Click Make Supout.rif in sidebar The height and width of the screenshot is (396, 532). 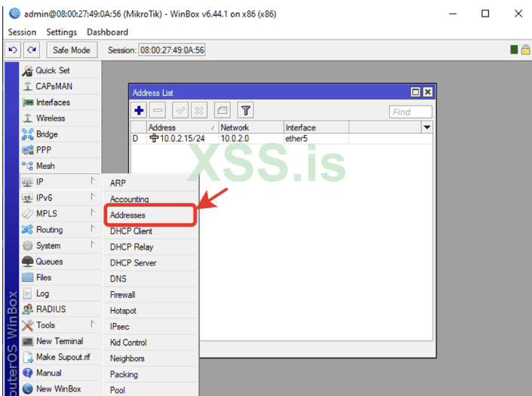tap(60, 357)
